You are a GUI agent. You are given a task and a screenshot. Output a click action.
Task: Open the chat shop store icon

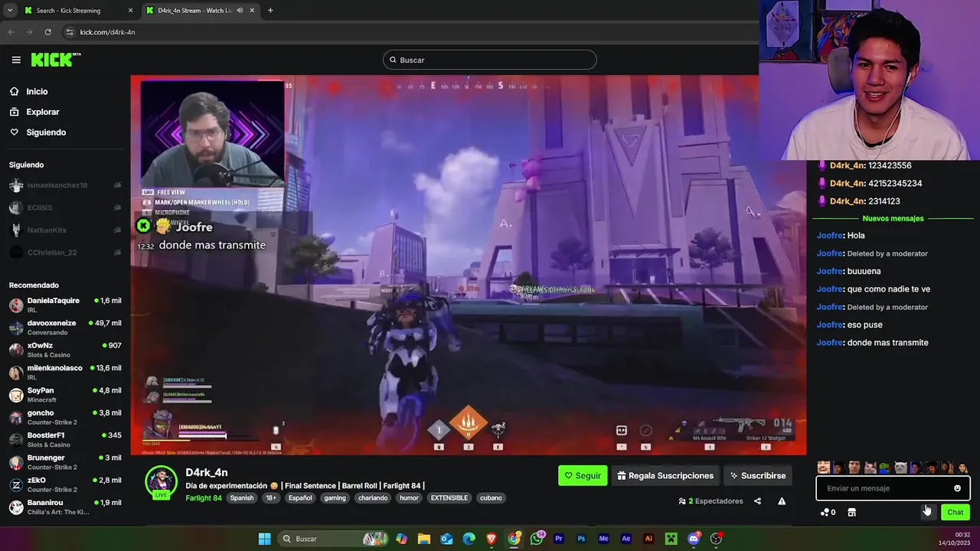point(851,512)
